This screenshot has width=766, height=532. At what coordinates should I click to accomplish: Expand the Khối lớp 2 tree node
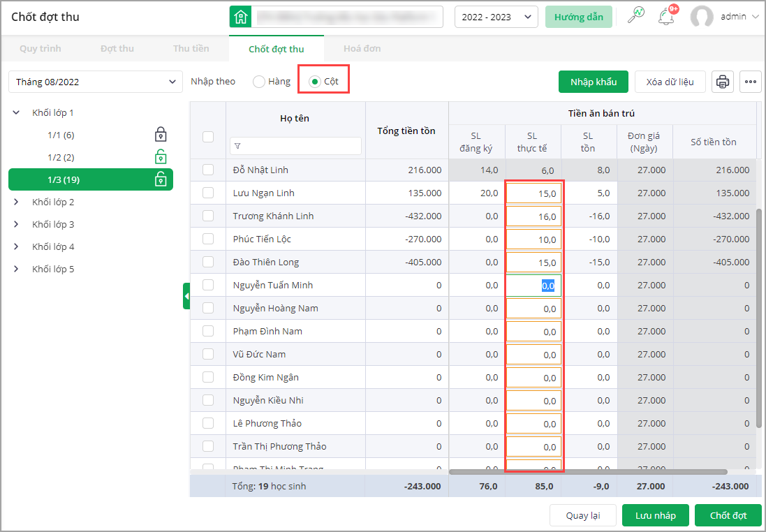[x=17, y=202]
